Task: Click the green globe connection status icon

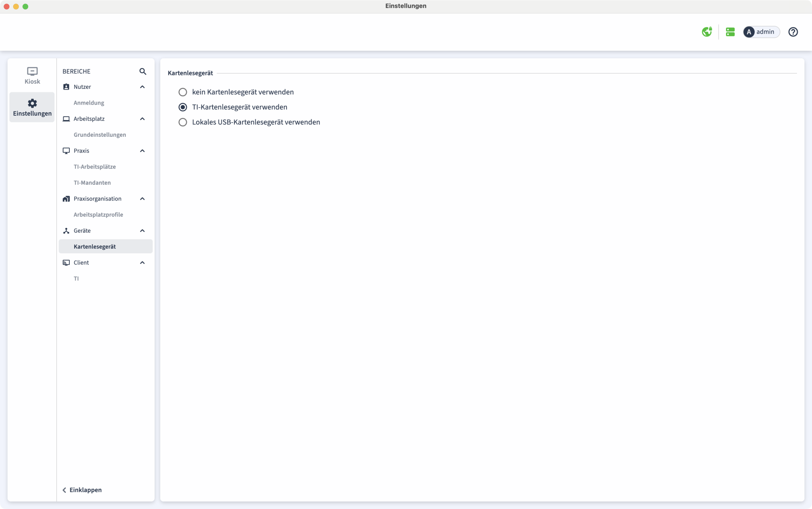Action: pyautogui.click(x=707, y=32)
